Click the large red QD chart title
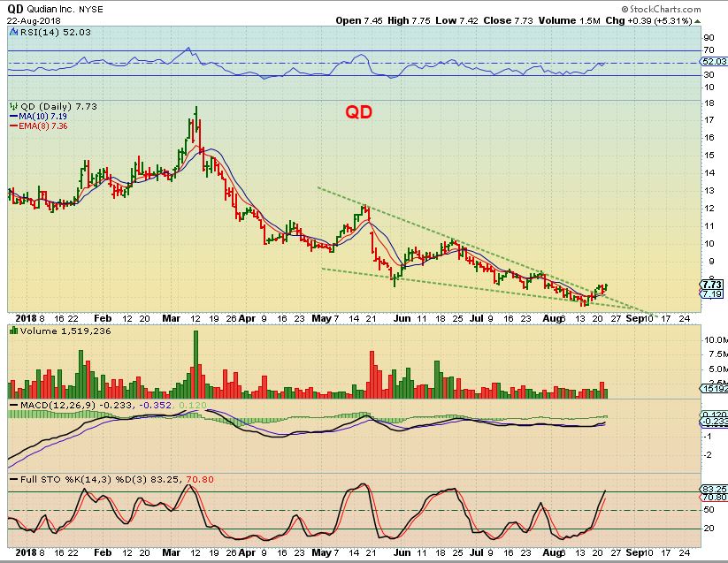 tap(358, 111)
